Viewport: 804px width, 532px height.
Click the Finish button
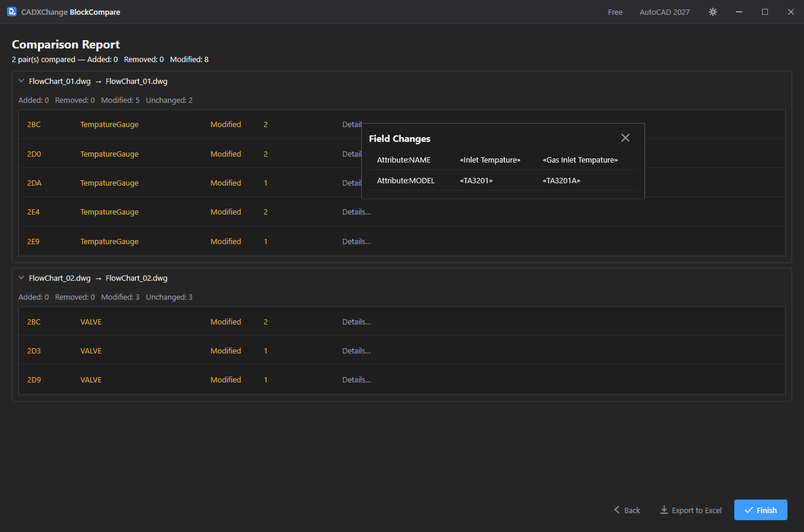coord(761,510)
